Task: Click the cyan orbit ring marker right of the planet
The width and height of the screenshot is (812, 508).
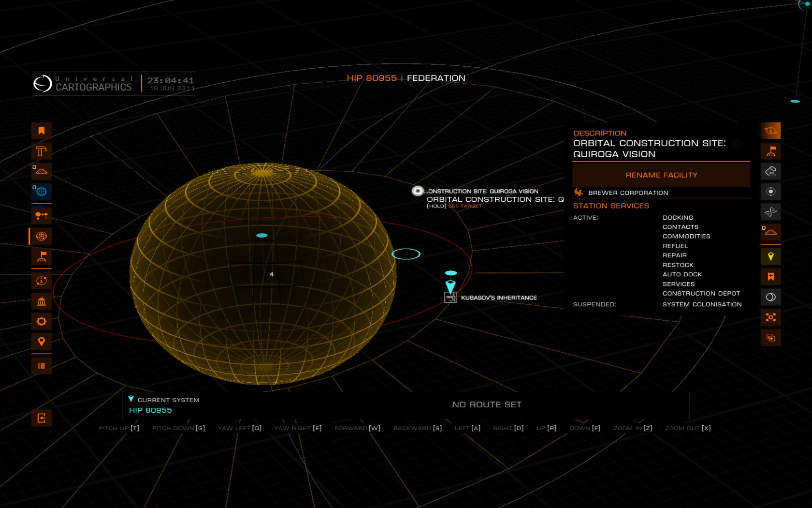Action: tap(406, 254)
